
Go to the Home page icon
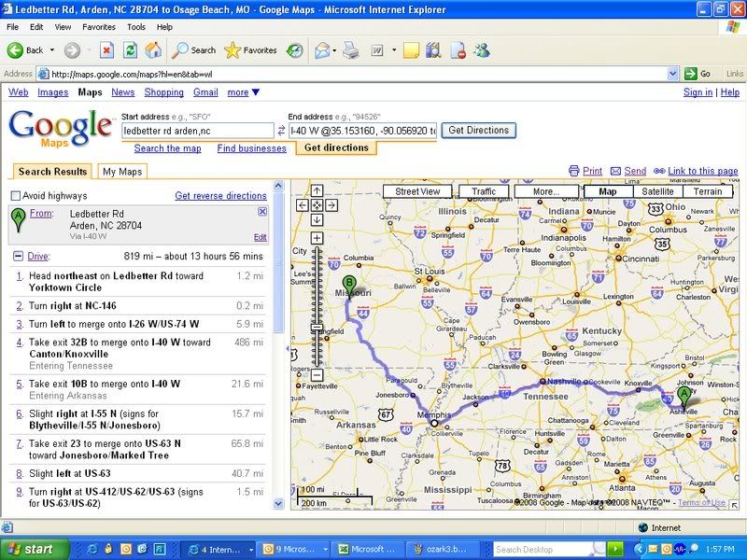[x=153, y=50]
